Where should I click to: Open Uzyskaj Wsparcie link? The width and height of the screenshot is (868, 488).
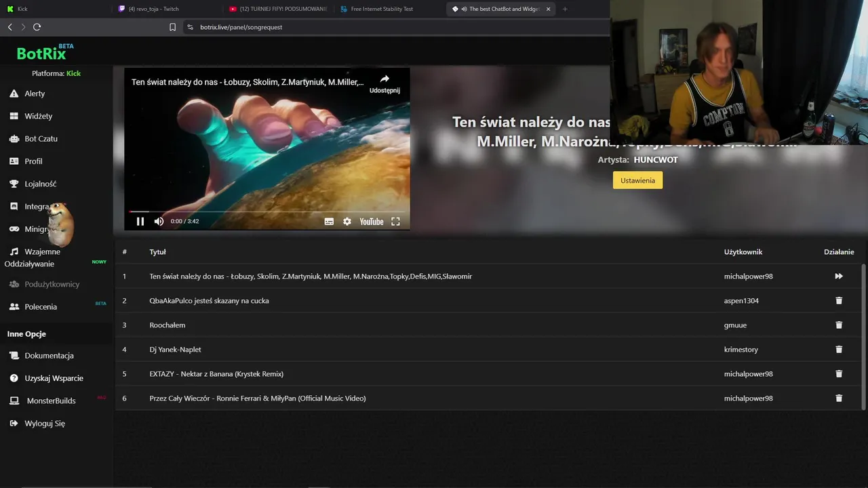(x=54, y=378)
